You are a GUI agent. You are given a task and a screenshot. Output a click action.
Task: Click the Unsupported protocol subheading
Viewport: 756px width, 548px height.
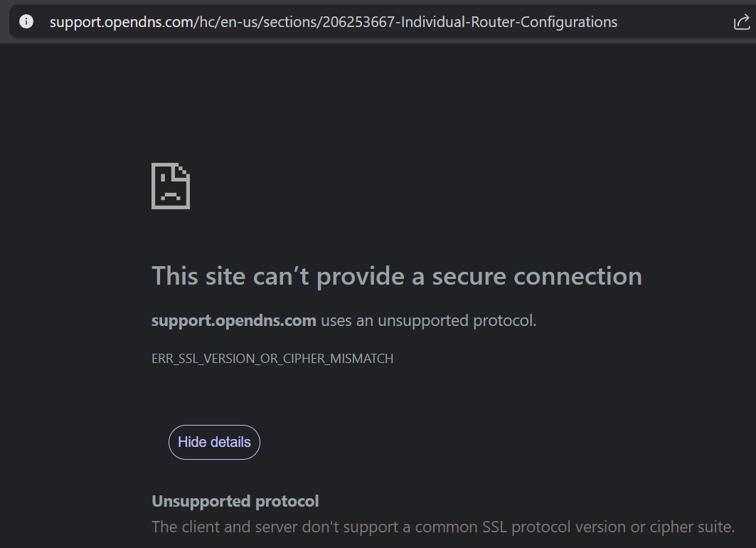(235, 501)
